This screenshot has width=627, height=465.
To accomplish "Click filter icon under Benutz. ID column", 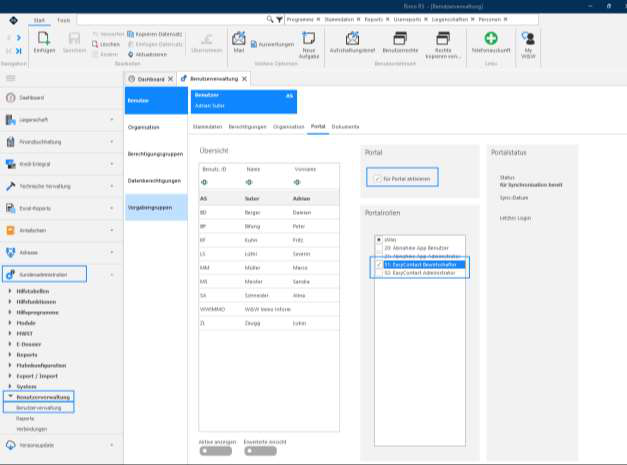I will click(x=204, y=182).
